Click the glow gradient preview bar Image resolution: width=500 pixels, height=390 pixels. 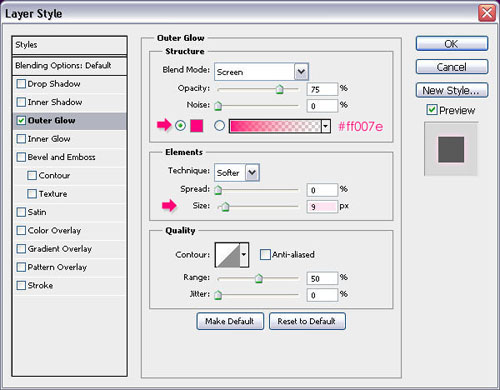point(275,126)
